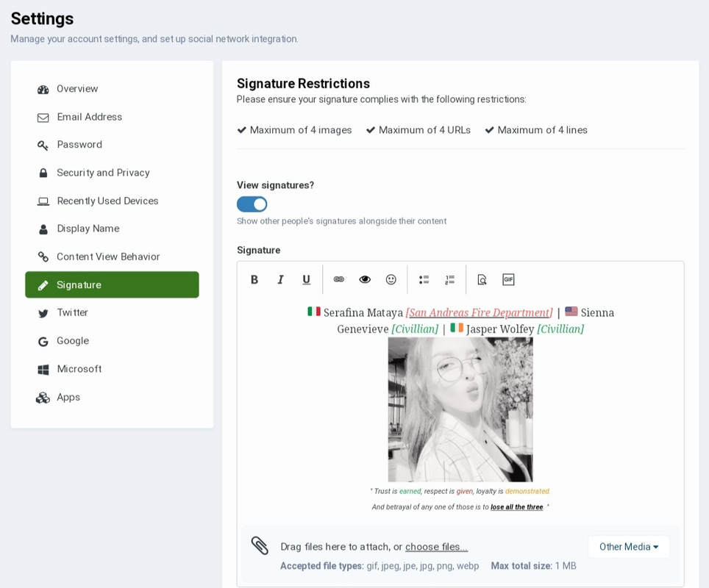The height and width of the screenshot is (588, 709).
Task: Select the Signature menu item
Action: (112, 284)
